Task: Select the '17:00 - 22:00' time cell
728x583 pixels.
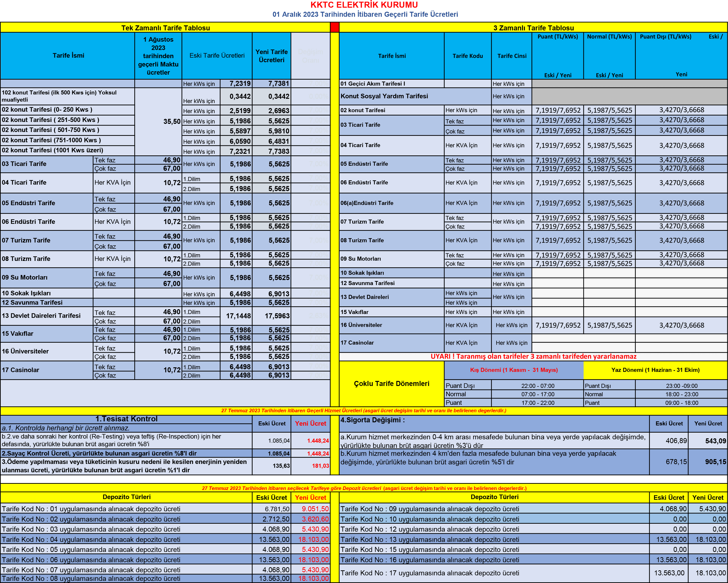Action: coord(538,403)
